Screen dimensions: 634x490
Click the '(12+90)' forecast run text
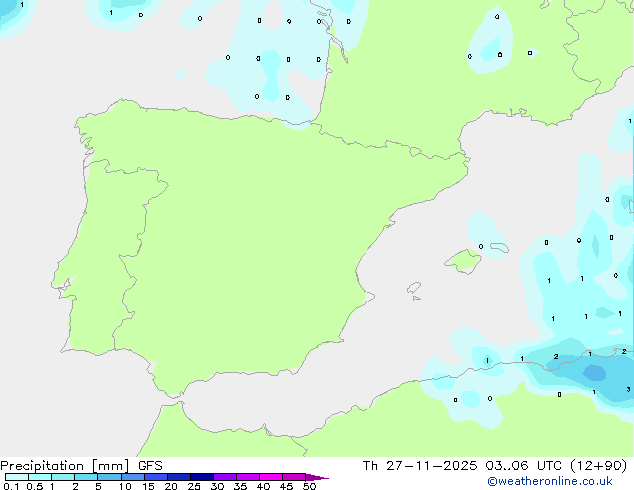598,466
